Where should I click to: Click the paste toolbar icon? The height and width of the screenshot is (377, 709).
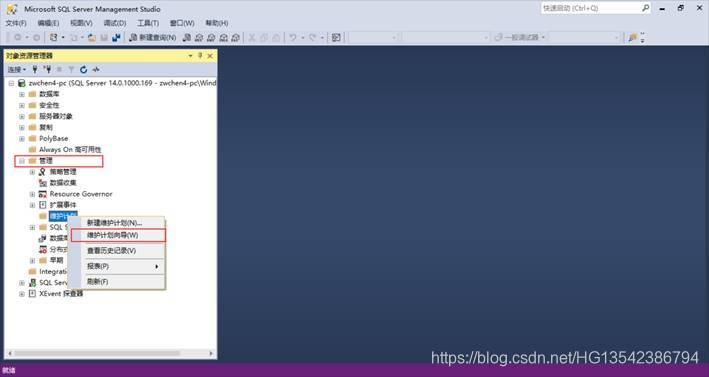[276, 38]
